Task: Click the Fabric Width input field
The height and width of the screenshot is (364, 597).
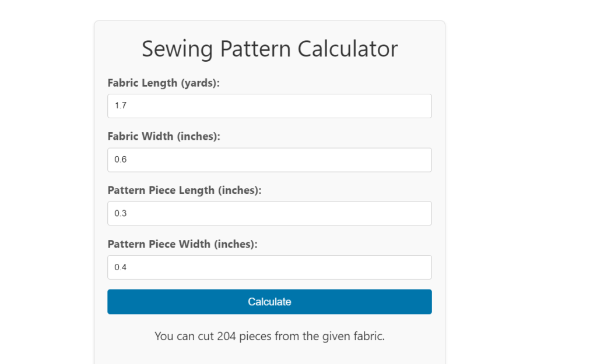Action: tap(269, 160)
